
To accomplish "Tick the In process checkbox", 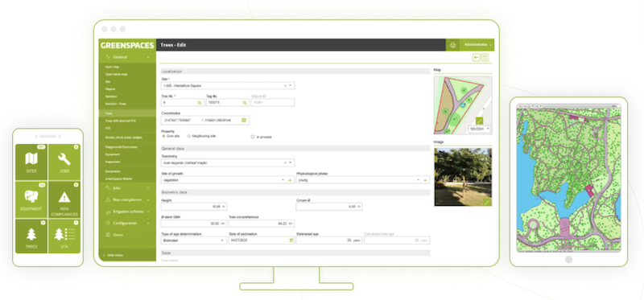I will [253, 137].
